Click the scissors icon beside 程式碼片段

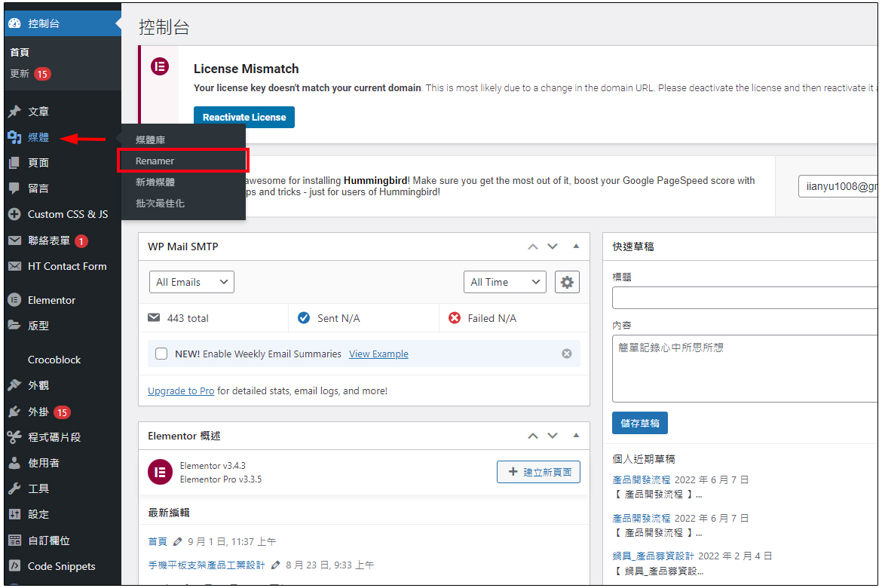[14, 436]
